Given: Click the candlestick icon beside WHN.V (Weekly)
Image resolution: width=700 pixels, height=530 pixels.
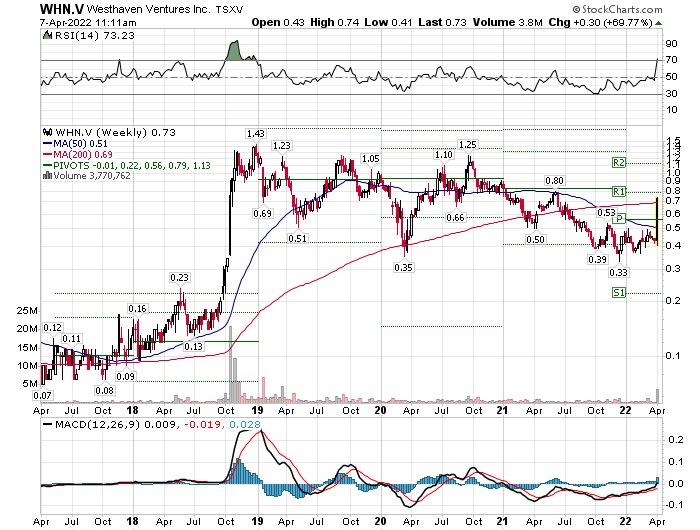Looking at the screenshot, I should point(47,133).
